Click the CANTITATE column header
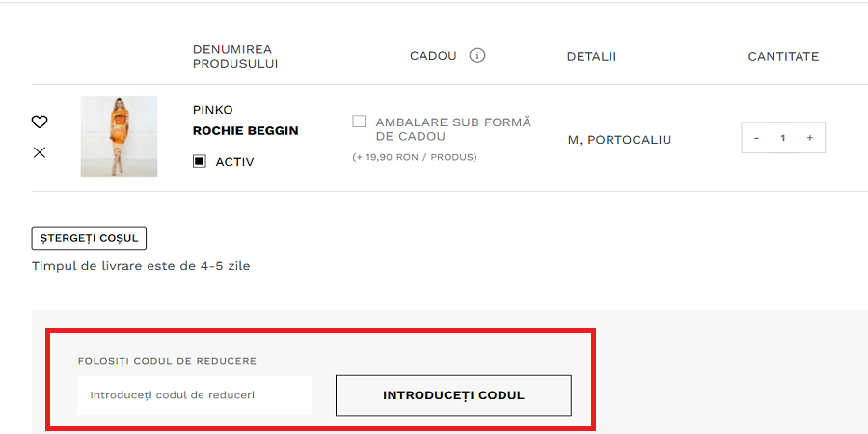 tap(783, 56)
